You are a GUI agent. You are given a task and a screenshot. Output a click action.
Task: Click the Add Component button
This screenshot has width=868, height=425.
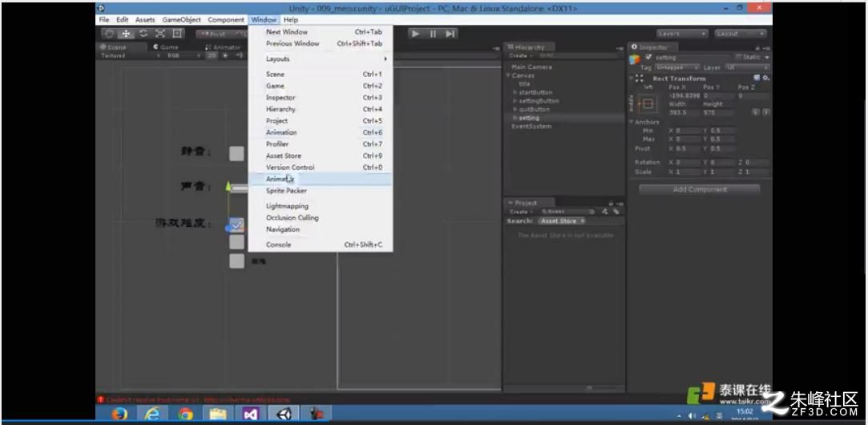coord(699,189)
